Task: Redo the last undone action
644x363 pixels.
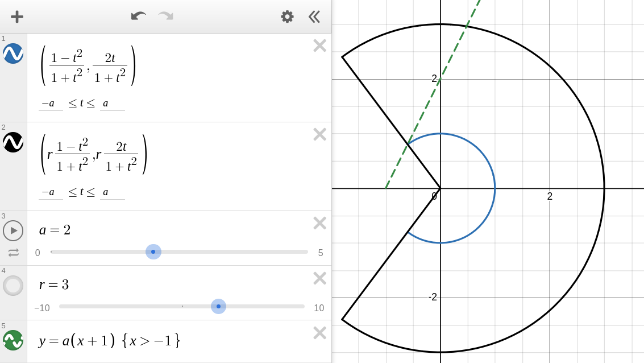Action: (x=166, y=16)
